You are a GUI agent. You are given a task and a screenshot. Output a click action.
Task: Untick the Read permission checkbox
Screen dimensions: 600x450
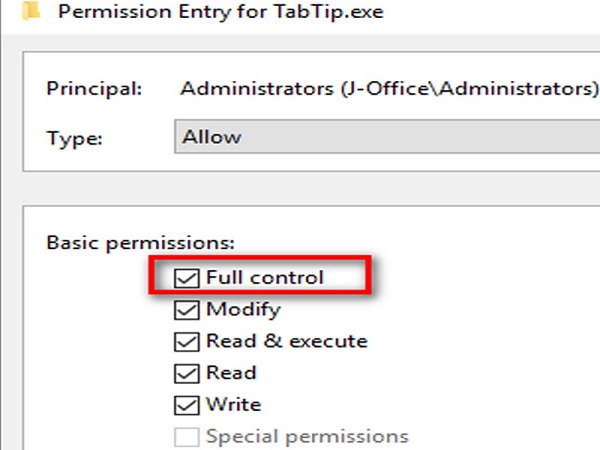(187, 373)
